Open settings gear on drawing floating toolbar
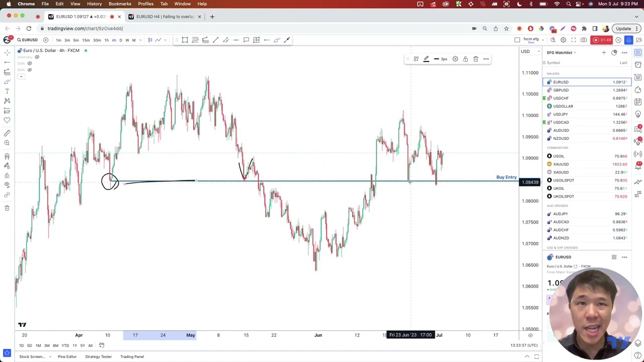Screen dimensions: 644x362 (455, 59)
